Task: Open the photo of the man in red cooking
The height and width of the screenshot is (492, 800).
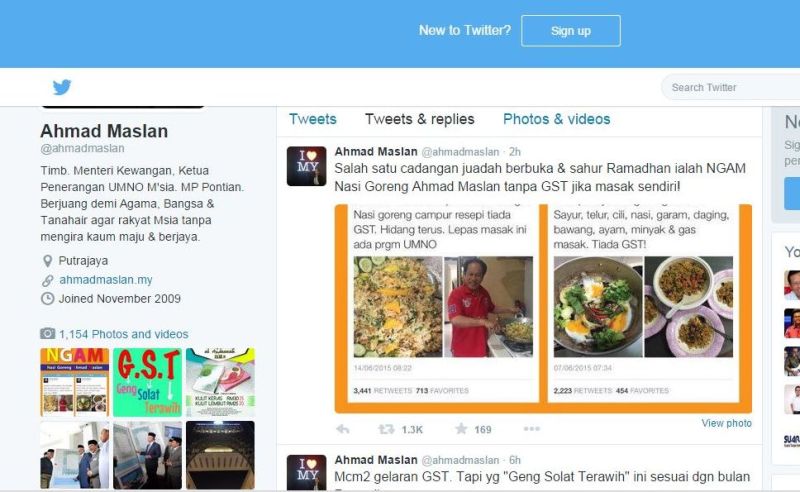Action: click(x=489, y=306)
